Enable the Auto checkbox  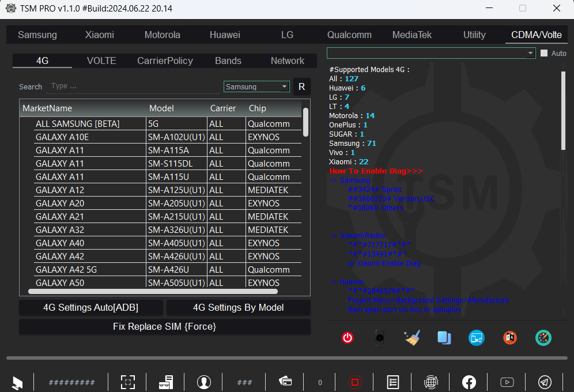[x=544, y=54]
